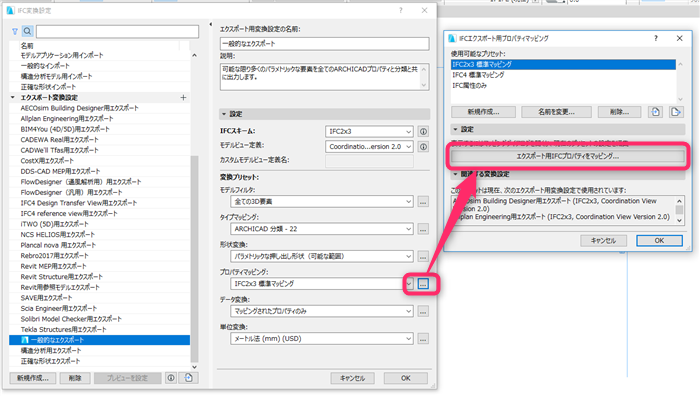Click the 新規作成... button in the IFC変換設定 dialog
This screenshot has height=396, width=700.
click(x=33, y=378)
